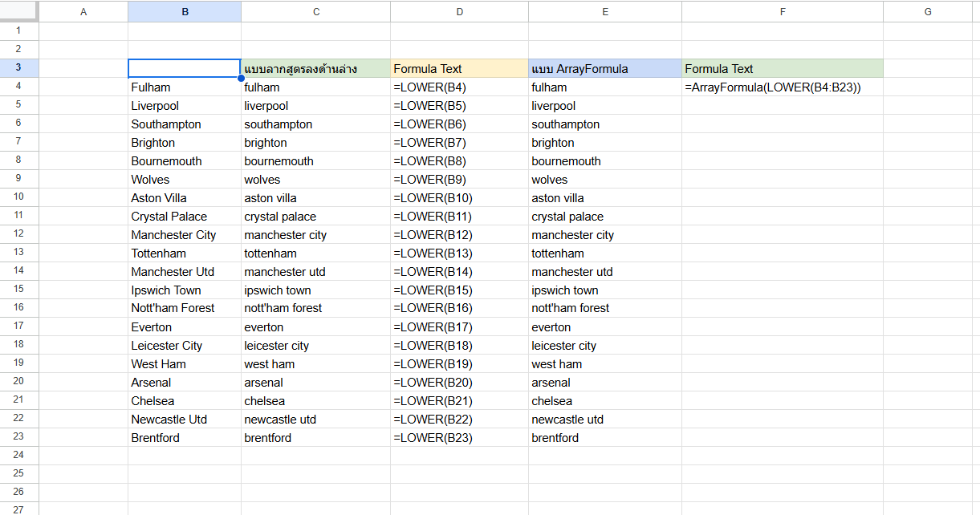Click 'fulham' in column E
Image resolution: width=980 pixels, height=515 pixels.
click(x=605, y=87)
